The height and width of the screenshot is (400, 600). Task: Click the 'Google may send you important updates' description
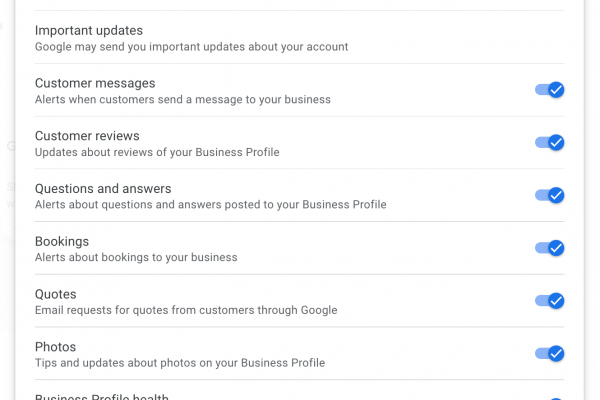[191, 47]
